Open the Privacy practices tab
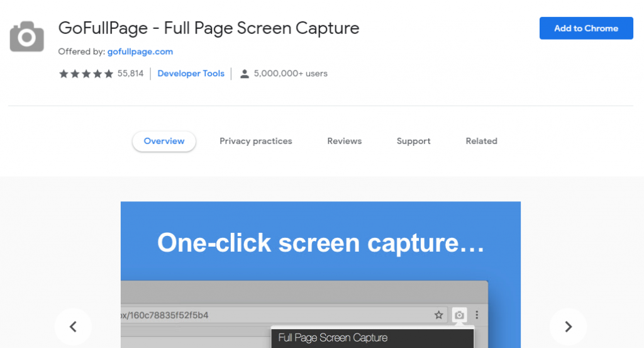644x348 pixels. (x=256, y=141)
